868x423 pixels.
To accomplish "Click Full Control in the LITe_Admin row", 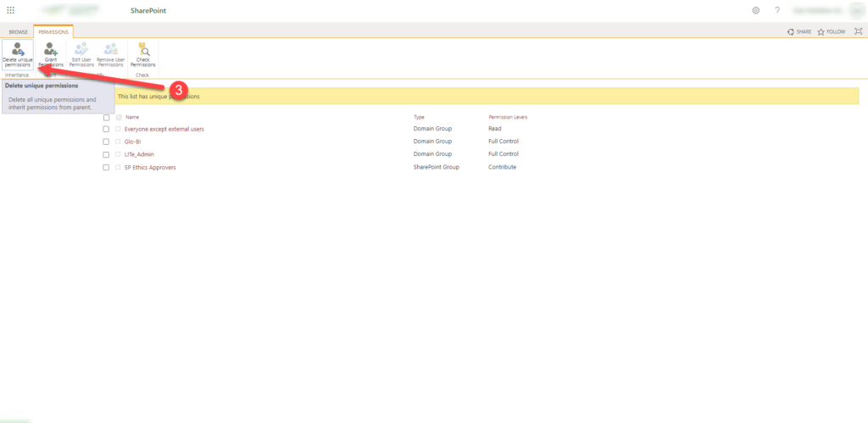I will pyautogui.click(x=504, y=154).
